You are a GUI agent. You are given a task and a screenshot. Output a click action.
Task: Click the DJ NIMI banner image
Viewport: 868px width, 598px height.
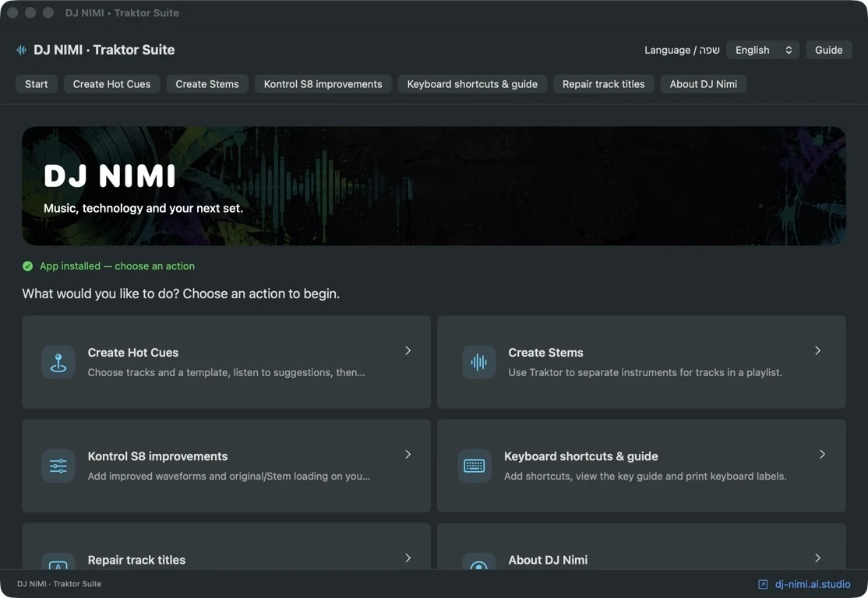tap(434, 186)
